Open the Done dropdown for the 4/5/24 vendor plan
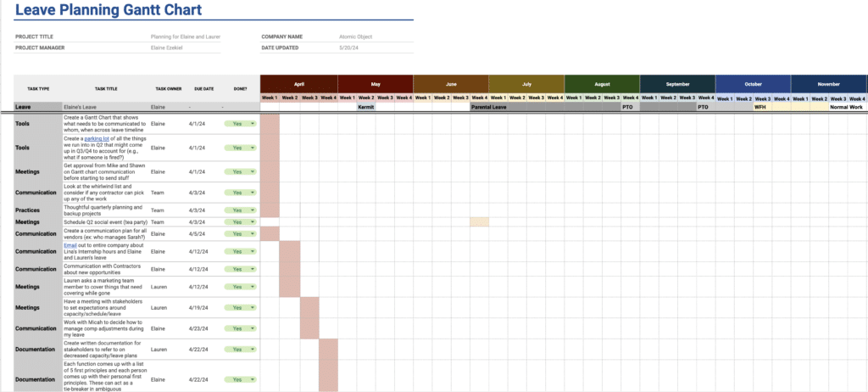This screenshot has width=868, height=392. (x=252, y=233)
